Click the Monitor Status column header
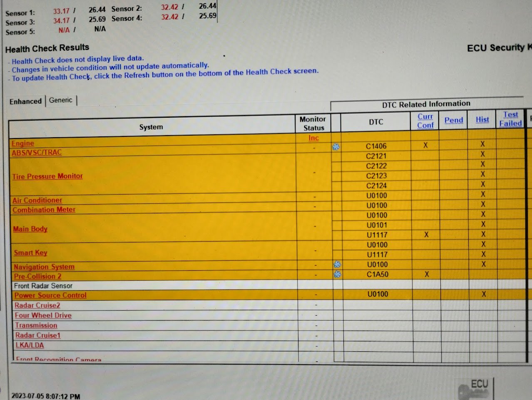Image resolution: width=532 pixels, height=400 pixels. (313, 123)
